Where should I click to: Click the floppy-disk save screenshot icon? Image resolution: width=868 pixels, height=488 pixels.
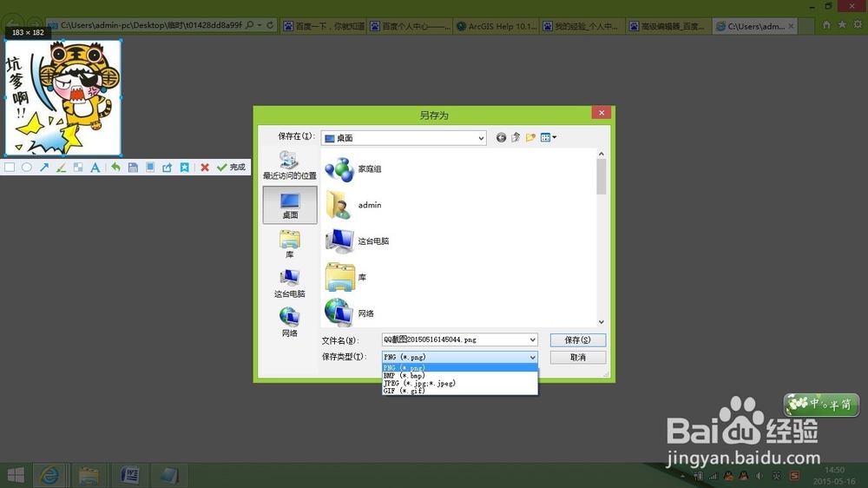pyautogui.click(x=133, y=168)
